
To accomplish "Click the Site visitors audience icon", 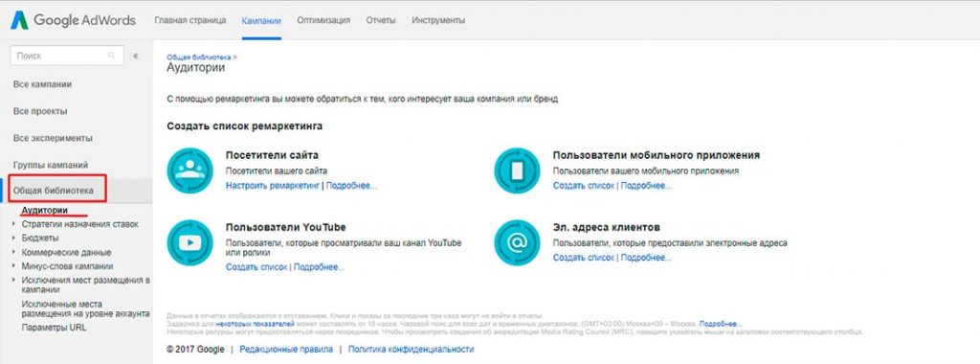I will [190, 171].
